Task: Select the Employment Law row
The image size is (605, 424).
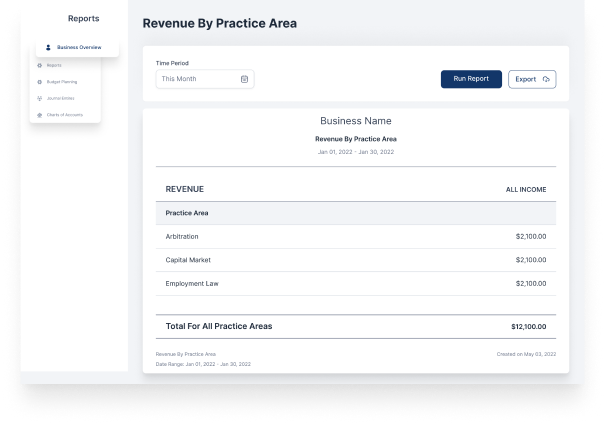Action: click(x=355, y=283)
